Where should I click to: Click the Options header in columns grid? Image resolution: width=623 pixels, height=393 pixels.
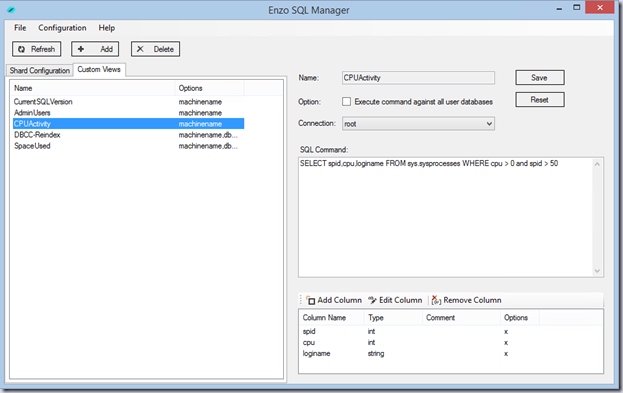point(520,318)
